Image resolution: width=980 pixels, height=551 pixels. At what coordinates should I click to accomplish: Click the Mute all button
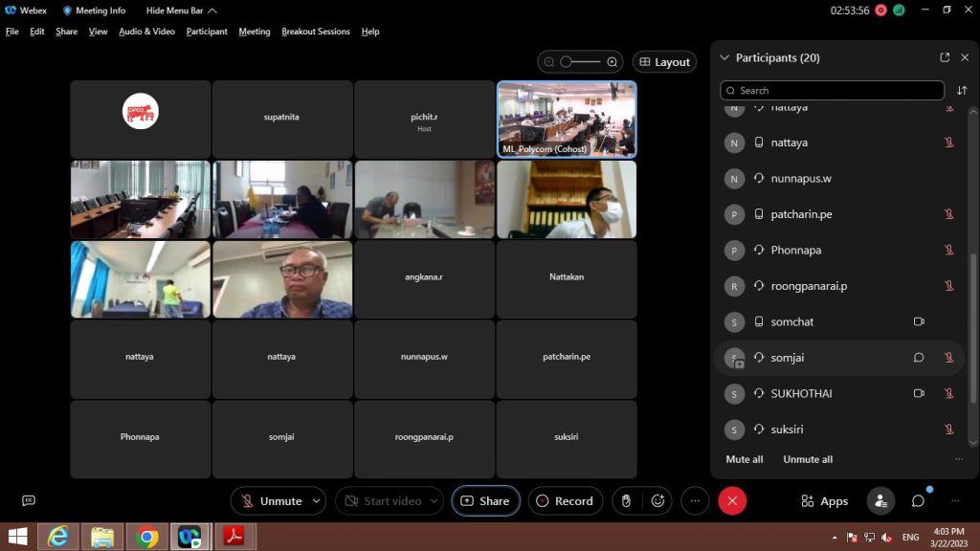(x=745, y=459)
